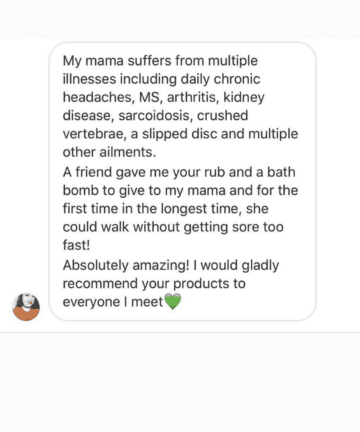This screenshot has height=432, width=360.
Task: Click the word "sarcoidosis" in the message
Action: 155,116
